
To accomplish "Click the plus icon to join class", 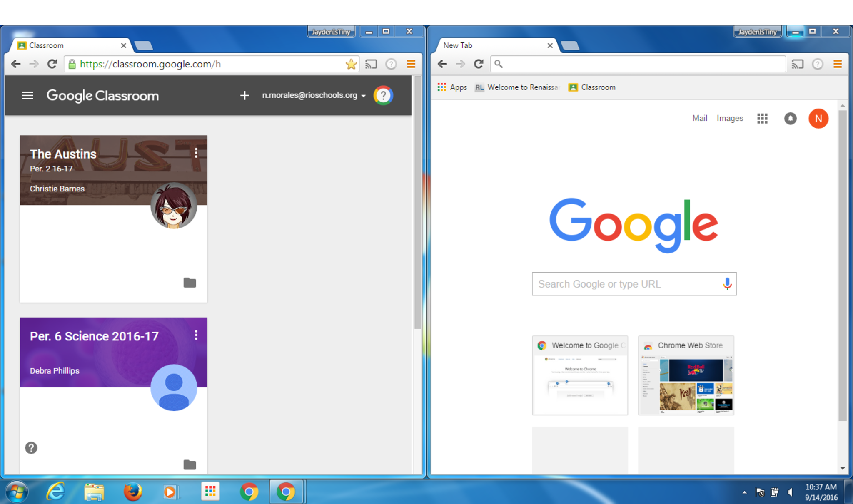I will (244, 96).
